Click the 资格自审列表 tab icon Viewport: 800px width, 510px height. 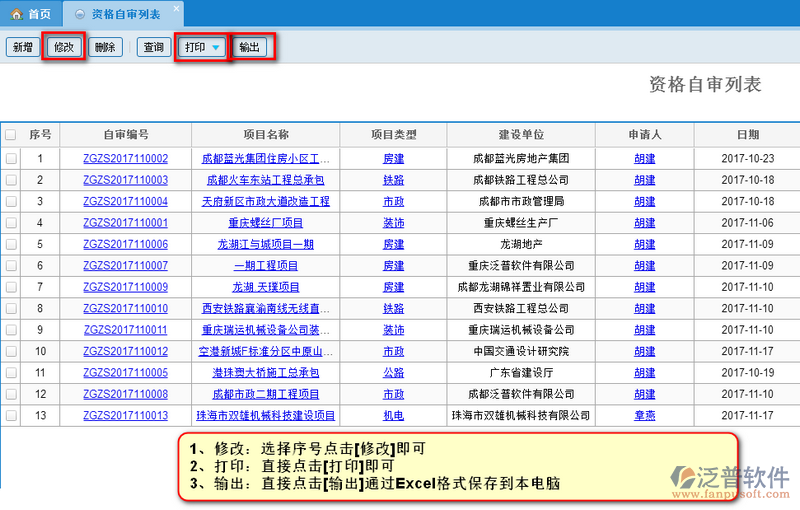click(80, 14)
